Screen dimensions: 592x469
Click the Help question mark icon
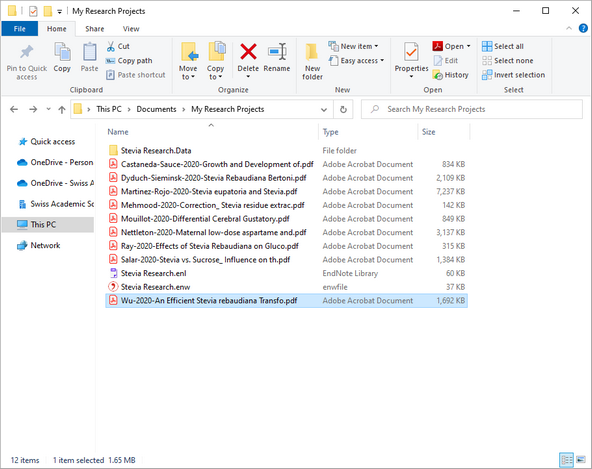583,28
